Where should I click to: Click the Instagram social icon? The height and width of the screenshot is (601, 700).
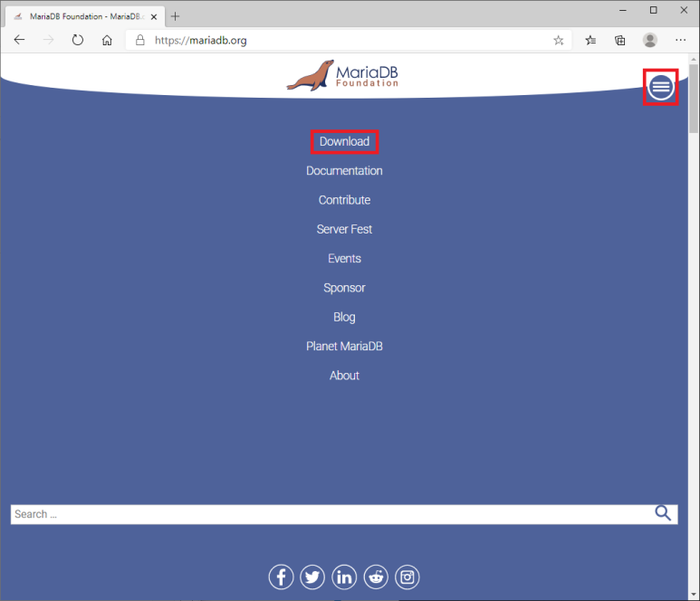(408, 577)
